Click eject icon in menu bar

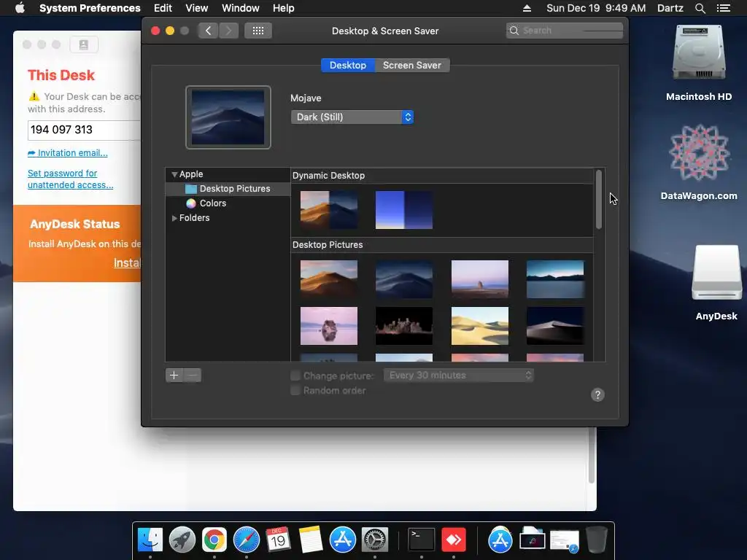point(527,8)
